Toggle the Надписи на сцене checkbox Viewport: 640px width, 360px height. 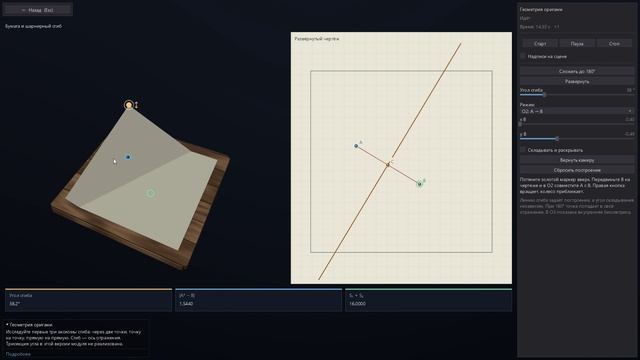[523, 56]
